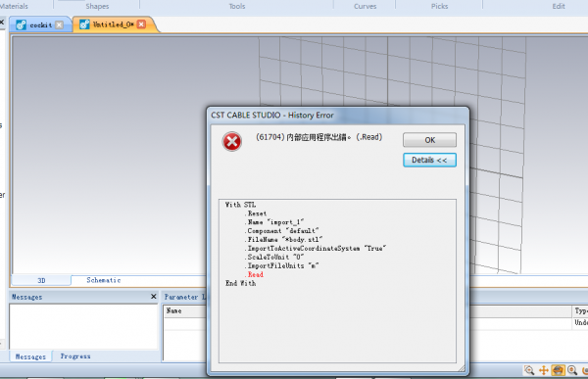Click the Tools ribbon group label

click(237, 6)
